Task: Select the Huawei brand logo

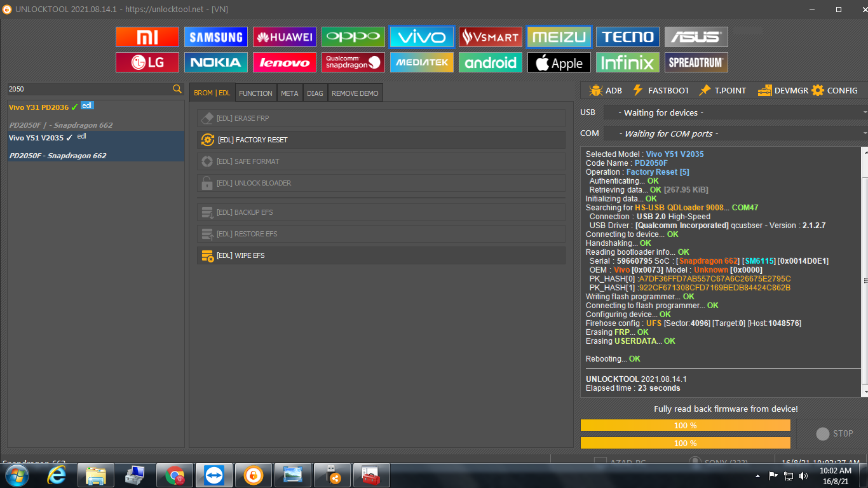Action: point(285,37)
